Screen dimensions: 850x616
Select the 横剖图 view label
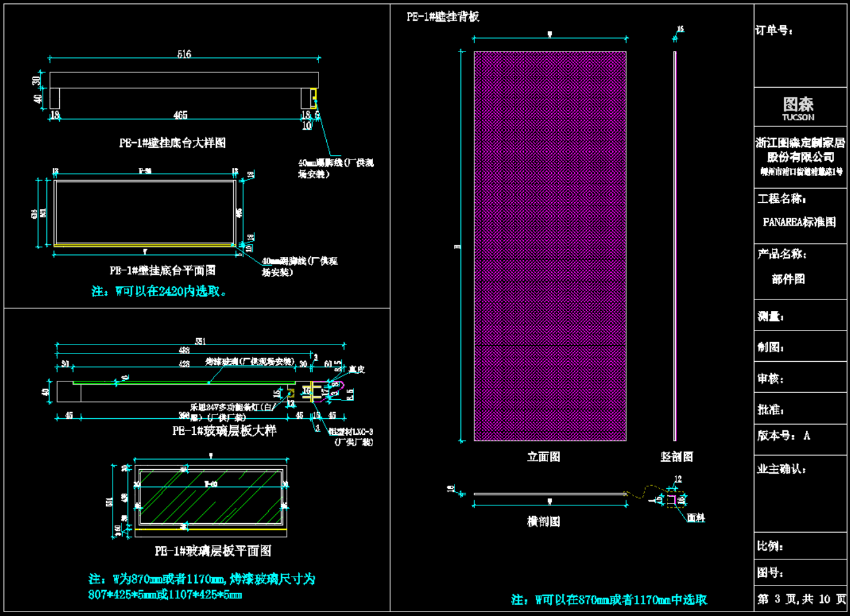[544, 521]
